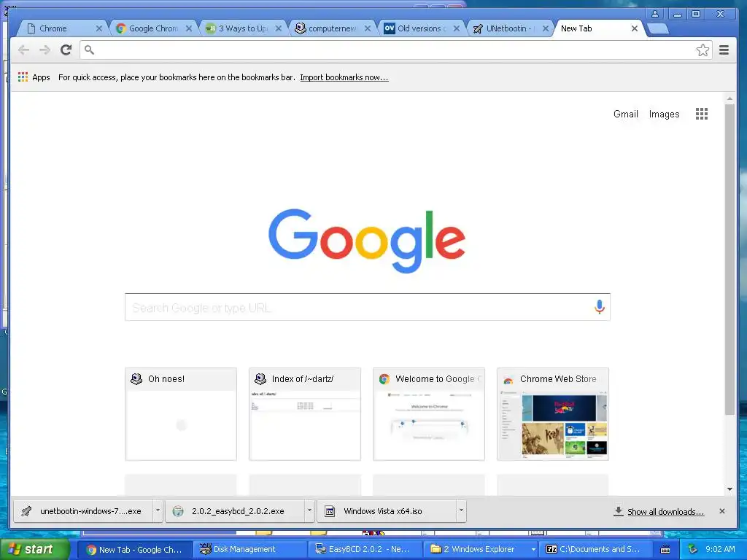The width and height of the screenshot is (747, 560).
Task: Click 'New Tab - Google Ch...' taskbar button
Action: click(x=135, y=550)
